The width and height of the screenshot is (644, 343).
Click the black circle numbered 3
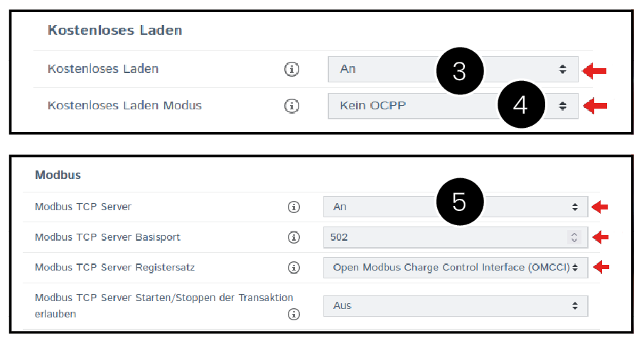tap(458, 71)
